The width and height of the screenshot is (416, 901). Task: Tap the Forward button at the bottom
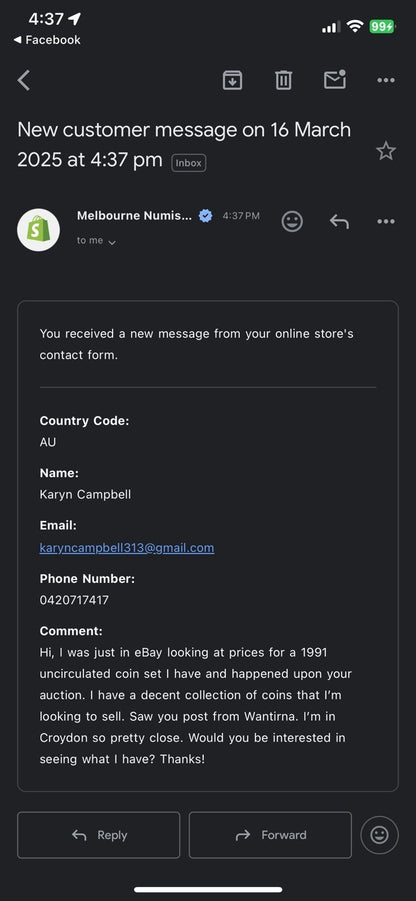point(270,835)
